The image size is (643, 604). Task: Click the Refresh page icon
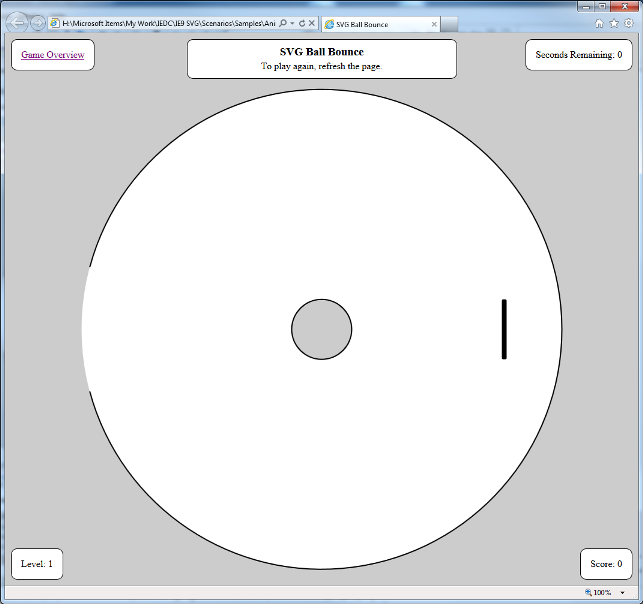pos(302,23)
